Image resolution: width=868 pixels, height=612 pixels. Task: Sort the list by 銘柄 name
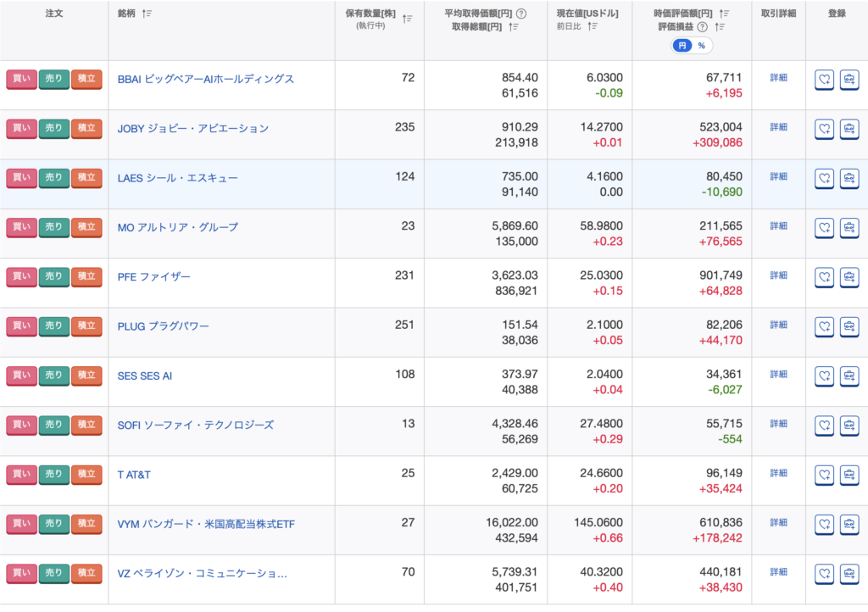coord(147,14)
